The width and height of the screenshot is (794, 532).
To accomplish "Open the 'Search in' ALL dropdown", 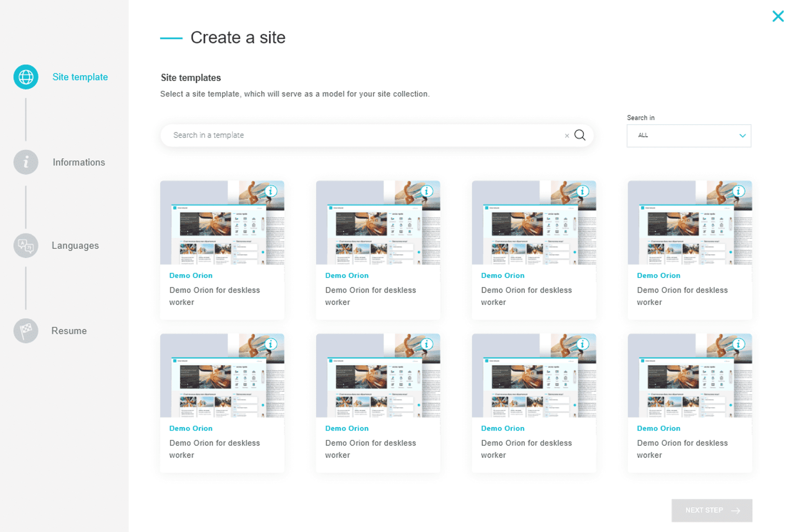I will pyautogui.click(x=689, y=135).
